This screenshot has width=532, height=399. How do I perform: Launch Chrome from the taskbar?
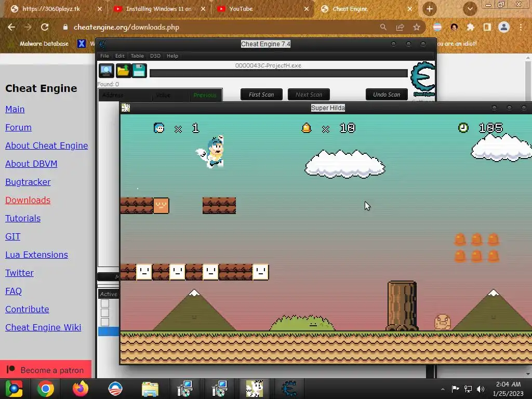[46, 389]
